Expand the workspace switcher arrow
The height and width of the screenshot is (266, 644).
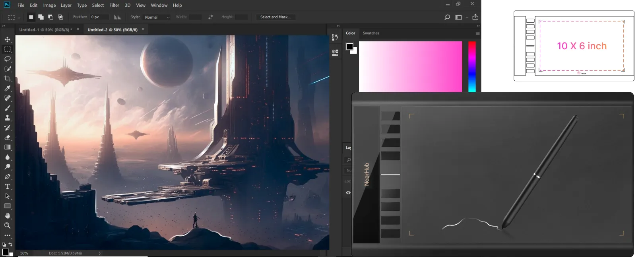tap(467, 17)
